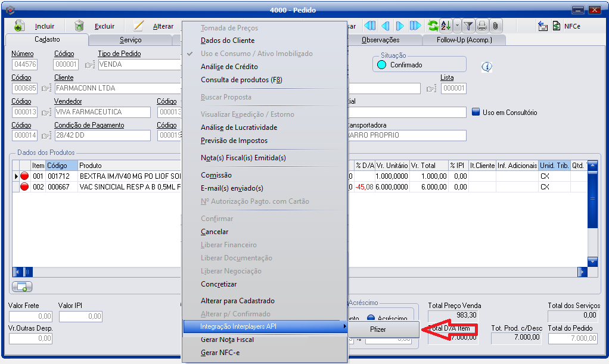
Task: Click the green refresh icon
Action: (433, 26)
